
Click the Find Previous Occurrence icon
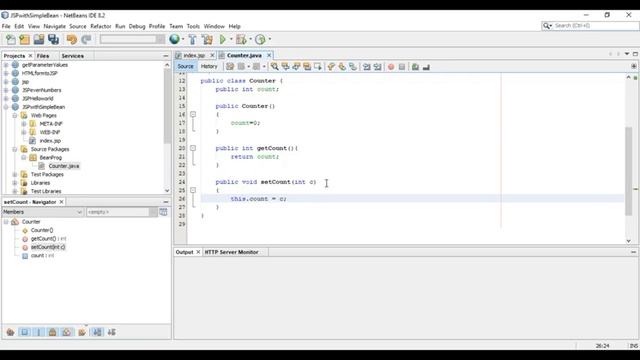coord(285,67)
